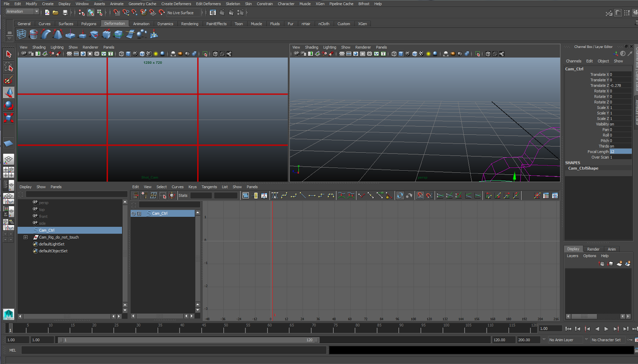Click the playback end time field 120.00
The height and width of the screenshot is (364, 638).
pyautogui.click(x=504, y=340)
